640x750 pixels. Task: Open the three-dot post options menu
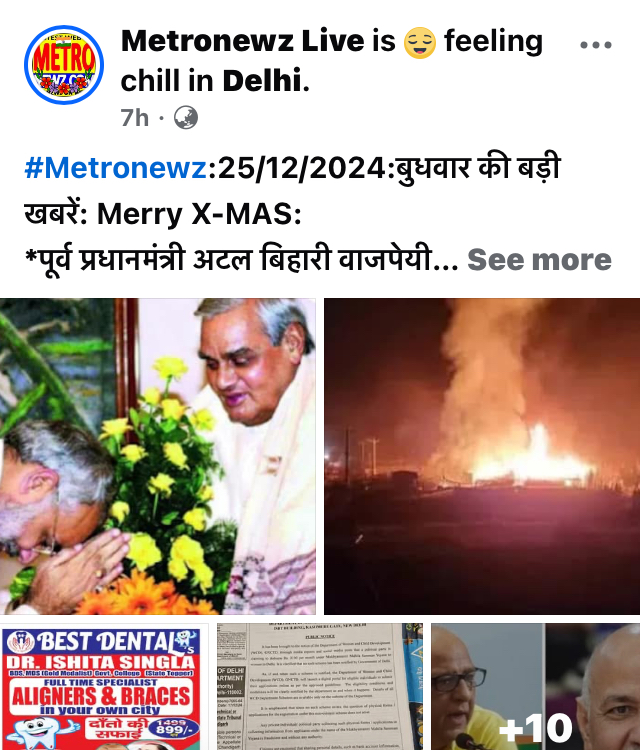(596, 45)
